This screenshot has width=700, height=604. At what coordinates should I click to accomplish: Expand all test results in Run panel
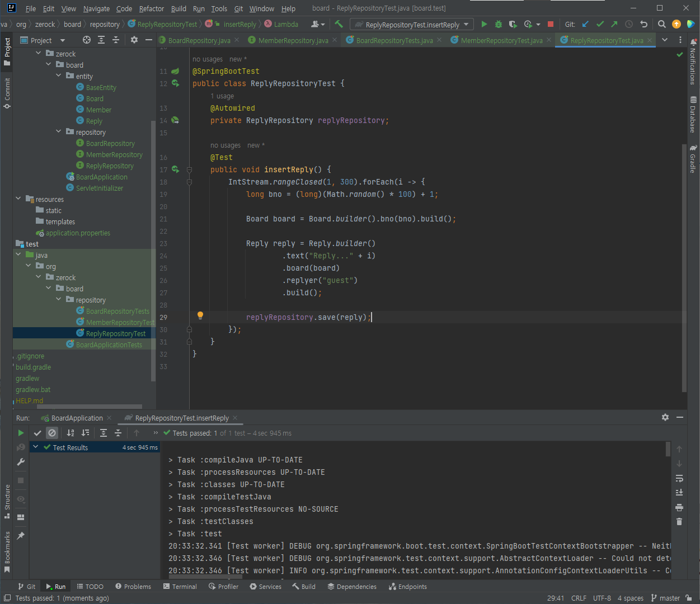(104, 433)
